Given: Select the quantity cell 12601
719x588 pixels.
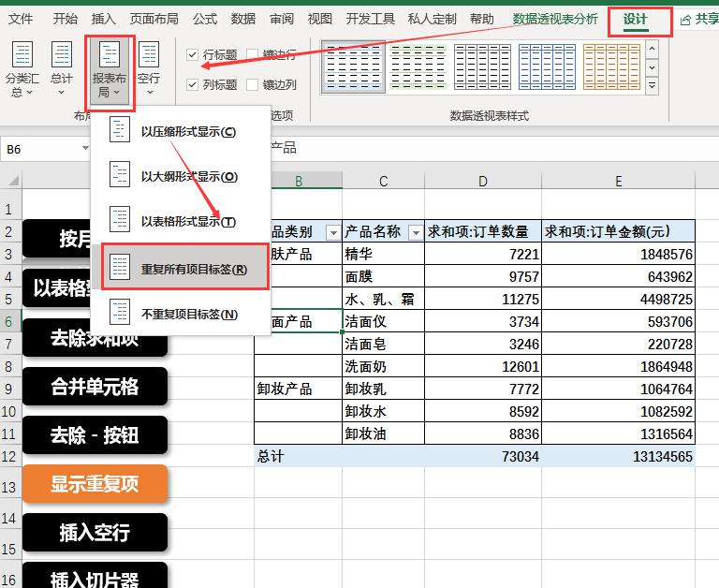Looking at the screenshot, I should 483,366.
